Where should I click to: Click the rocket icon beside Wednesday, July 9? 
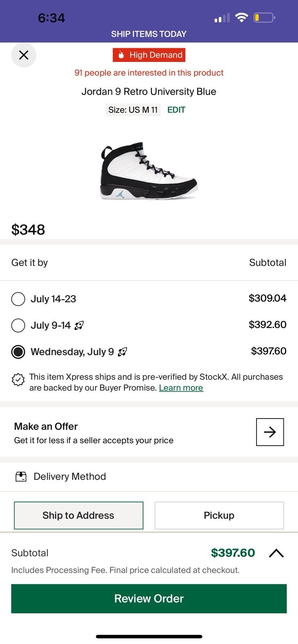pos(122,352)
